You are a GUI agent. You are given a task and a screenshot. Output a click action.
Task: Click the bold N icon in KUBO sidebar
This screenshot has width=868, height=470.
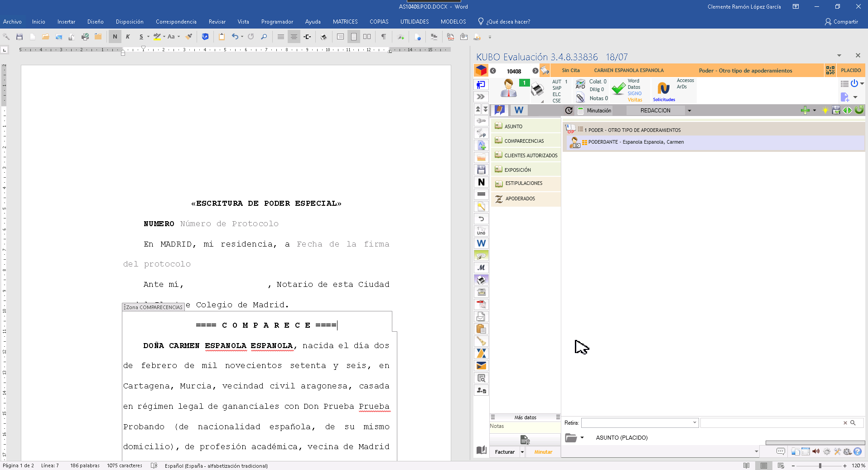pyautogui.click(x=481, y=182)
